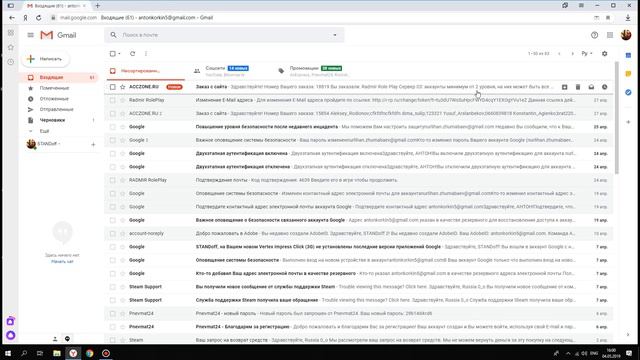Snooze the hovered ACCZONE.RU message clock icon
The width and height of the screenshot is (640, 360).
pyautogui.click(x=604, y=87)
